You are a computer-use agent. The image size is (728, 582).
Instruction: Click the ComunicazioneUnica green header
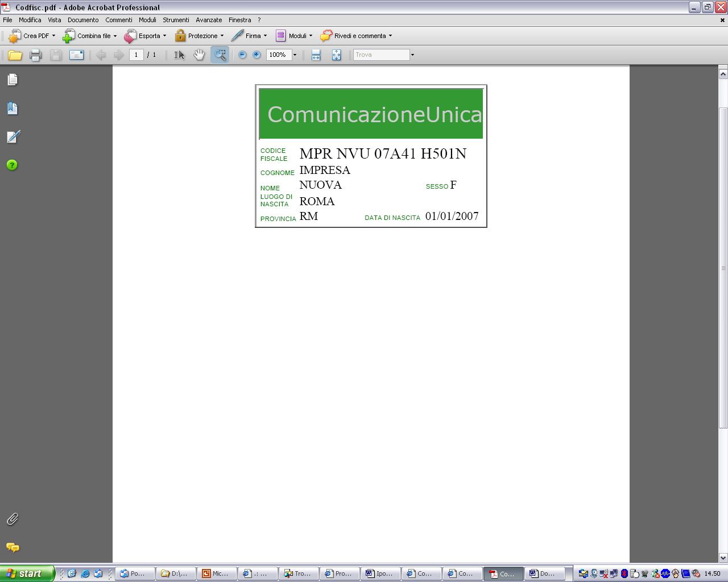coord(371,114)
